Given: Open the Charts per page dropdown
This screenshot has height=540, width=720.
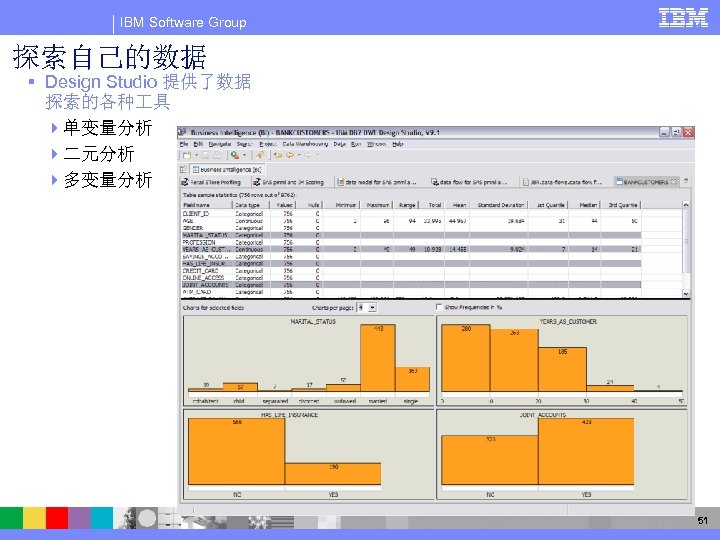Looking at the screenshot, I should tap(372, 308).
